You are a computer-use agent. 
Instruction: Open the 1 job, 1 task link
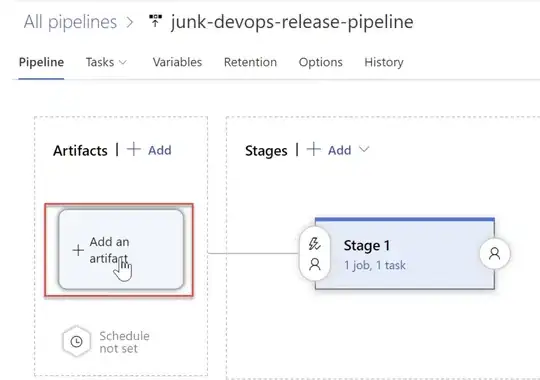point(375,265)
